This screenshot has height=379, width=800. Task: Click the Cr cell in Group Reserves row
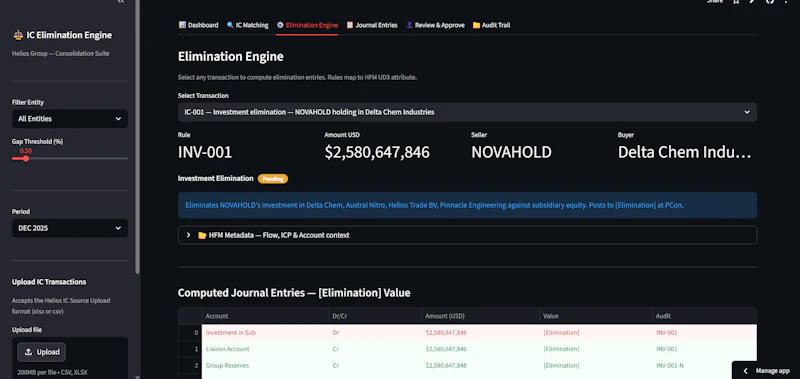click(x=375, y=366)
